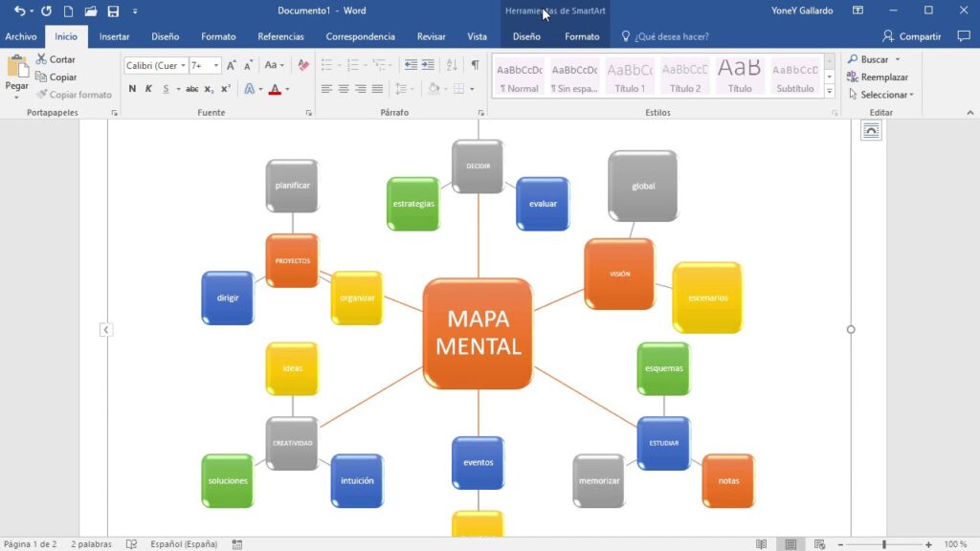Click the Clear formatting eraser icon
980x551 pixels.
click(303, 65)
